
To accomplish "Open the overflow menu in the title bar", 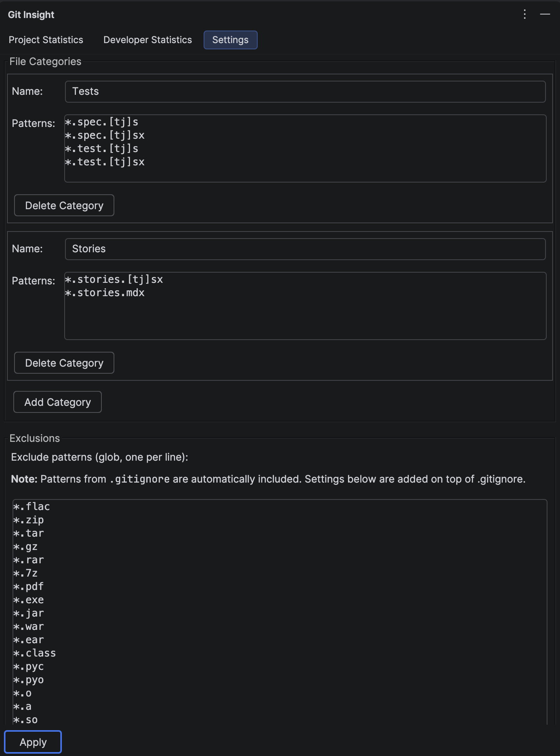I will coord(525,14).
